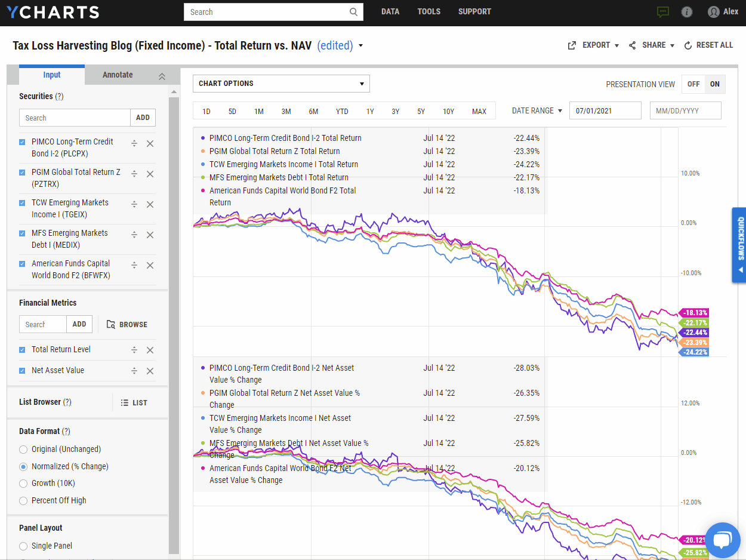
Task: Select the Growth (10K) data format
Action: (x=22, y=483)
